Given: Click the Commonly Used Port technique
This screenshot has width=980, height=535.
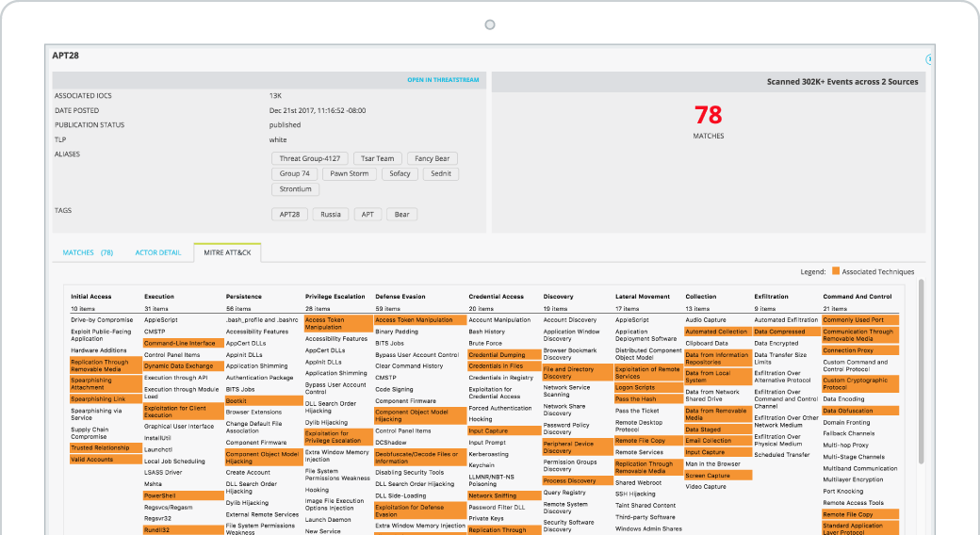Looking at the screenshot, I should tap(860, 319).
